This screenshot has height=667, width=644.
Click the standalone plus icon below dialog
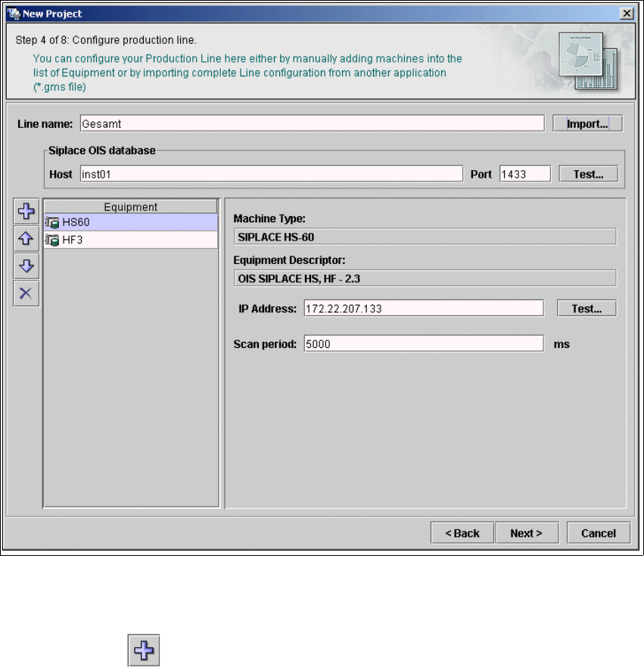pyautogui.click(x=144, y=650)
